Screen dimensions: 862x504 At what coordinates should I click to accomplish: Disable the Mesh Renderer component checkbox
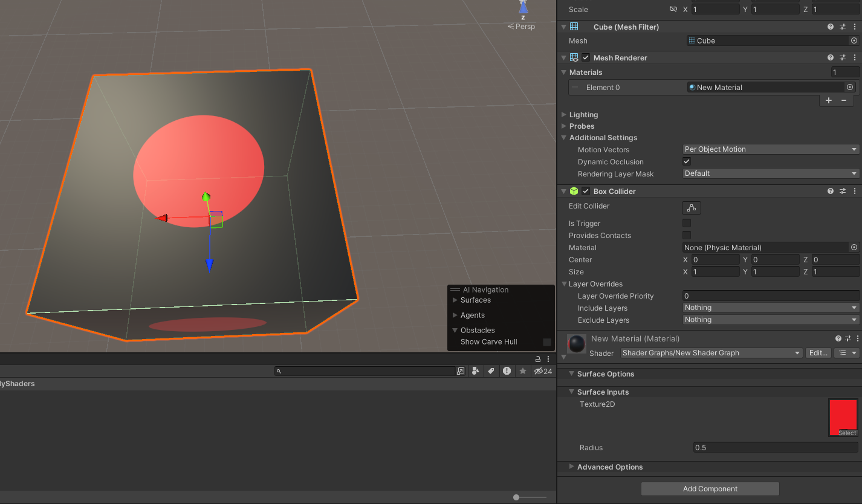pyautogui.click(x=586, y=58)
